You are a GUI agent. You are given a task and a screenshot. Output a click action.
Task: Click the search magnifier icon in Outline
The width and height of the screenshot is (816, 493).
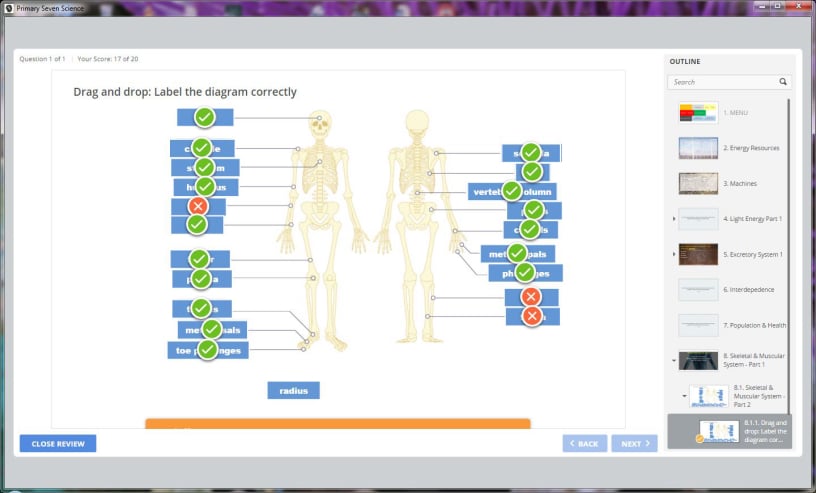tap(782, 82)
